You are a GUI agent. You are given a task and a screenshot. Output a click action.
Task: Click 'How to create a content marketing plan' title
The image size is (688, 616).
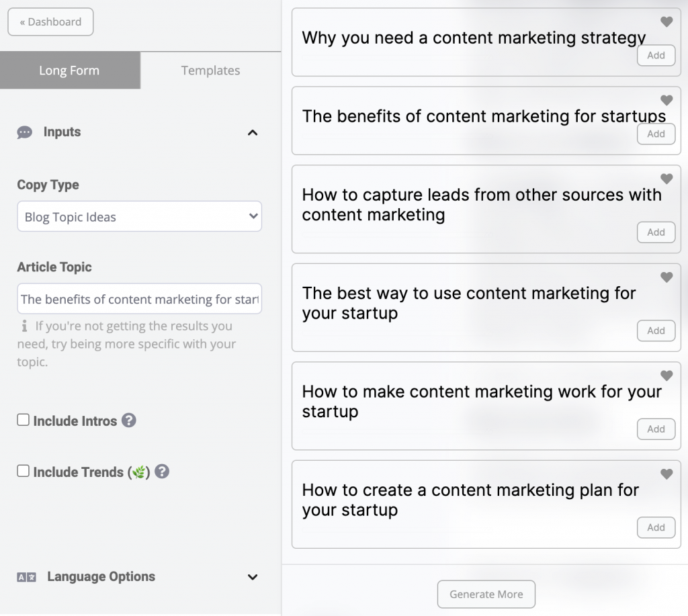pyautogui.click(x=470, y=499)
